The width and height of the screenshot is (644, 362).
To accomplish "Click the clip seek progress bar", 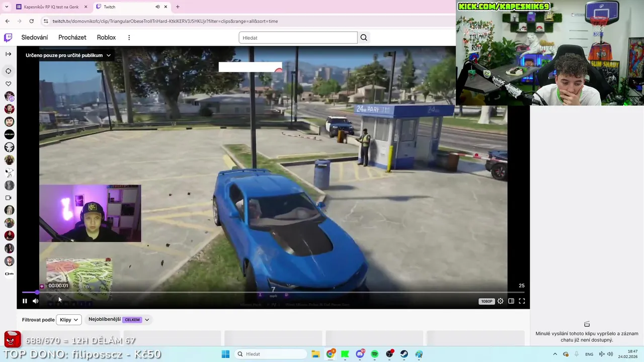I will (273, 292).
